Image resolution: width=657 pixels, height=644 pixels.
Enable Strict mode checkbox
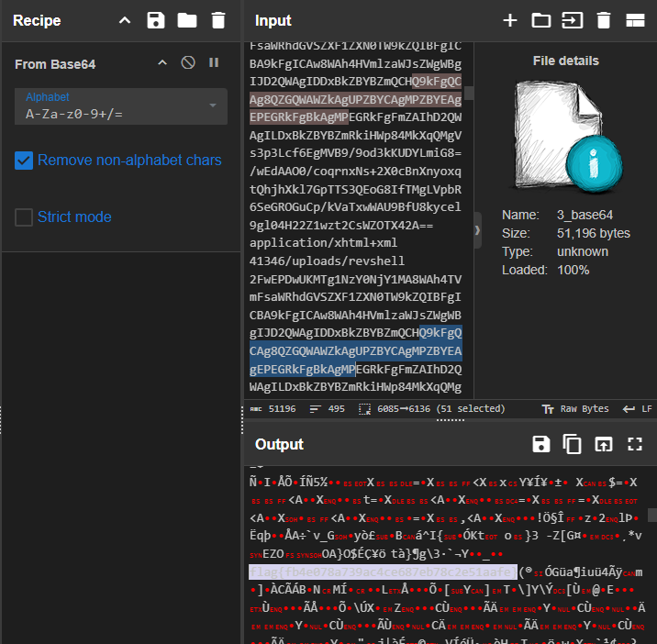tap(24, 217)
